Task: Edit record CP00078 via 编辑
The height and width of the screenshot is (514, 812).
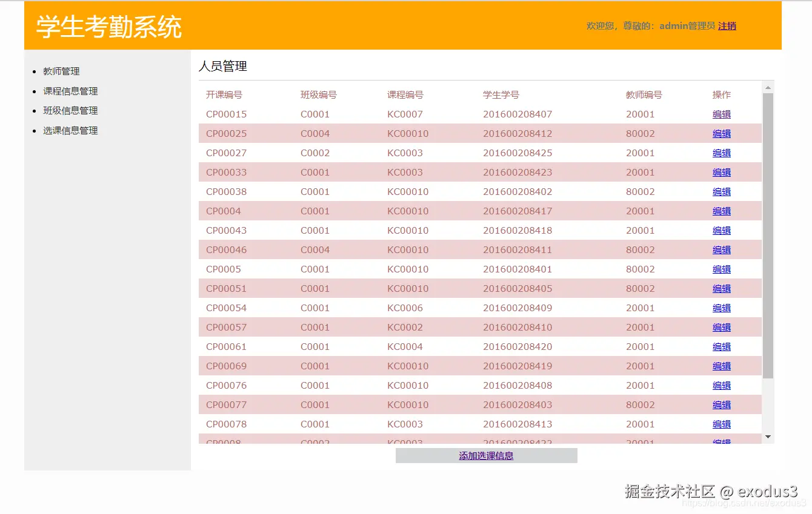Action: point(722,424)
